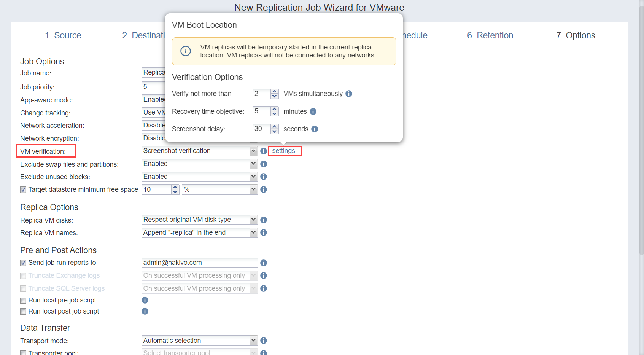Toggle Send job run reports to checkbox
Image resolution: width=644 pixels, height=355 pixels.
point(23,263)
